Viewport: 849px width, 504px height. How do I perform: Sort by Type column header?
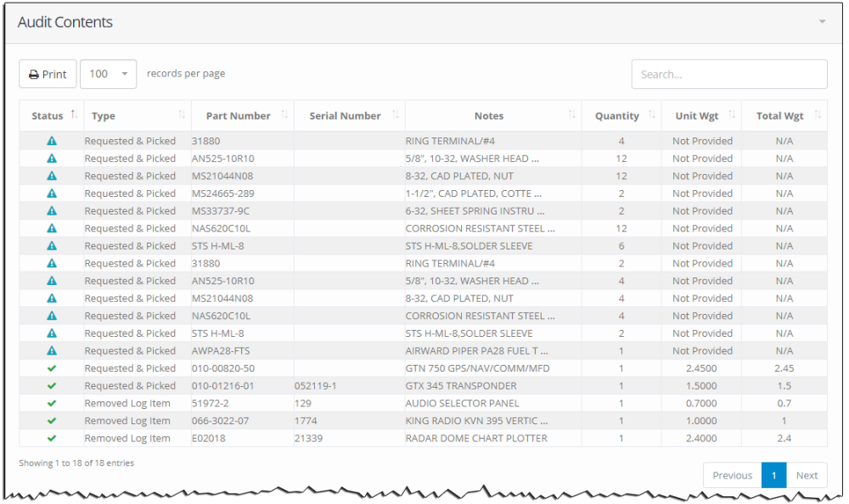138,115
